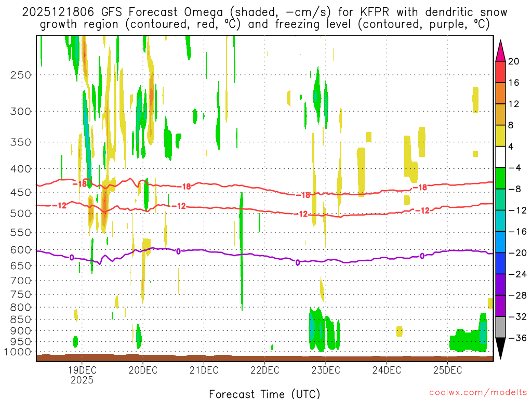Click the 850 pressure level label
This screenshot has height=399, width=532.
[x=21, y=320]
